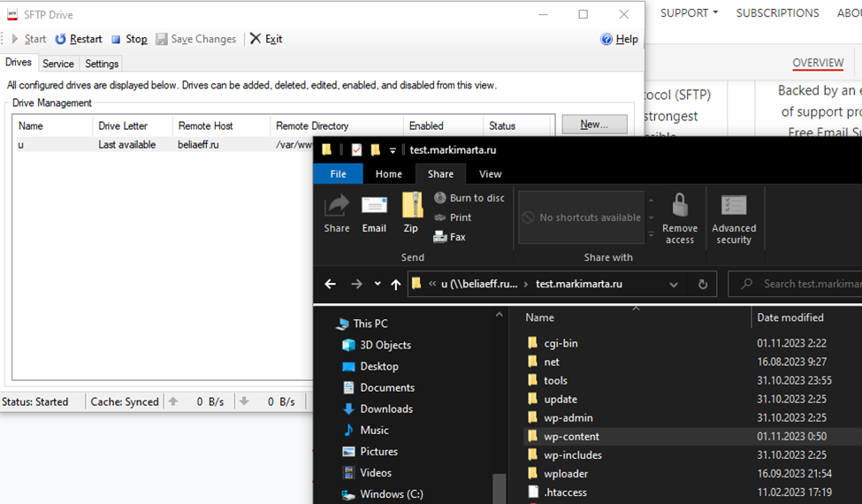Click the Search test.markimarta field
The image size is (862, 504).
click(796, 284)
